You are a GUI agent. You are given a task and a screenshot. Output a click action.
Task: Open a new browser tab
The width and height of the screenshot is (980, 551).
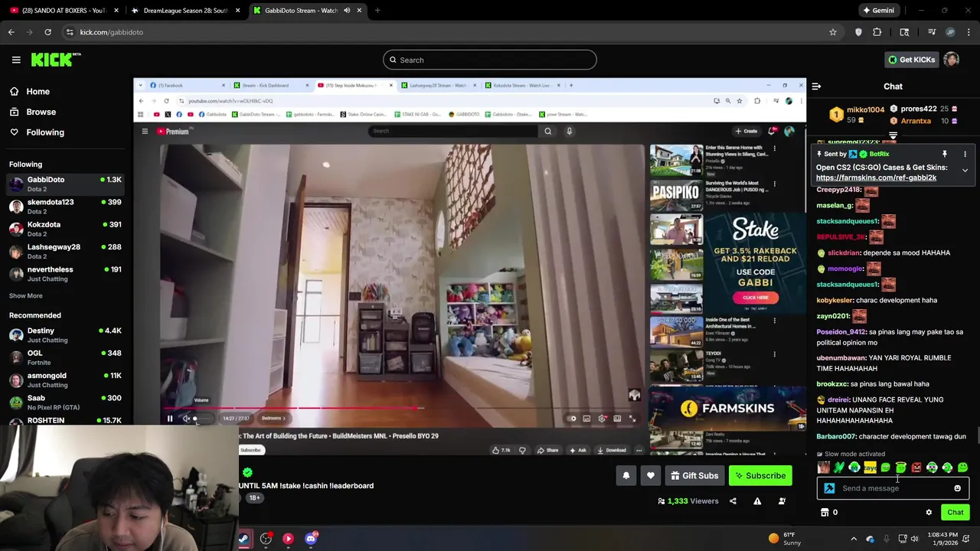[377, 11]
